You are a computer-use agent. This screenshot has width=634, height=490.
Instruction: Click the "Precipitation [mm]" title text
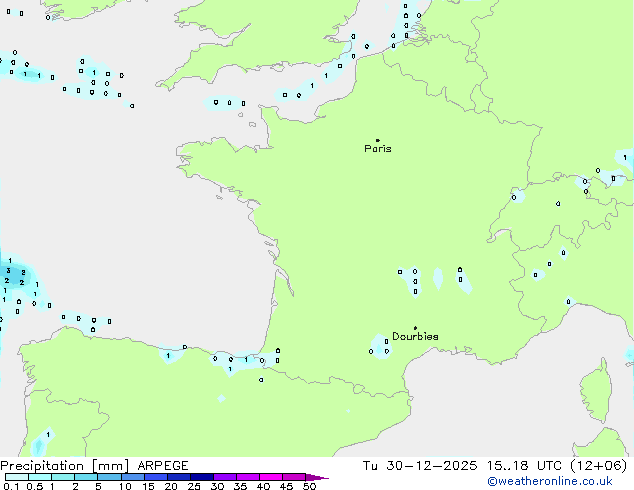pyautogui.click(x=64, y=465)
